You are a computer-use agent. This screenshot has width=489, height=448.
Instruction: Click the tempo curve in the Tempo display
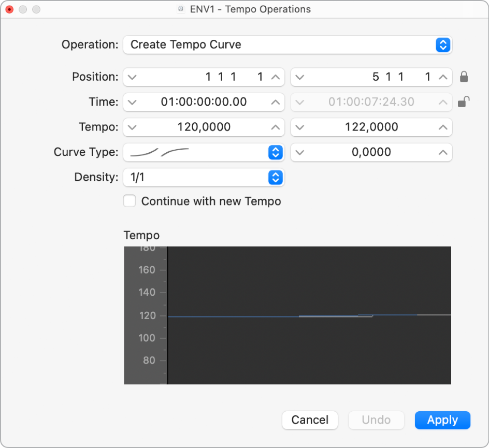coord(285,316)
